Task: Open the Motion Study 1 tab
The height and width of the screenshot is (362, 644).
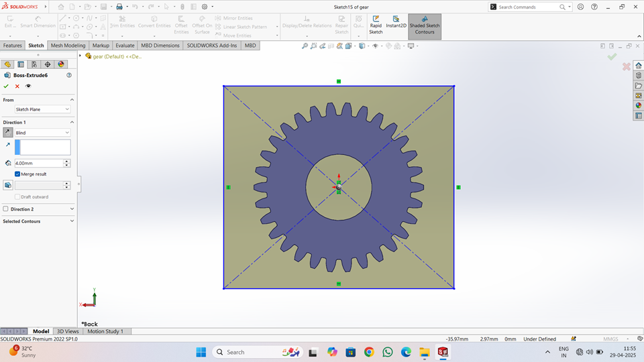Action: point(105,331)
